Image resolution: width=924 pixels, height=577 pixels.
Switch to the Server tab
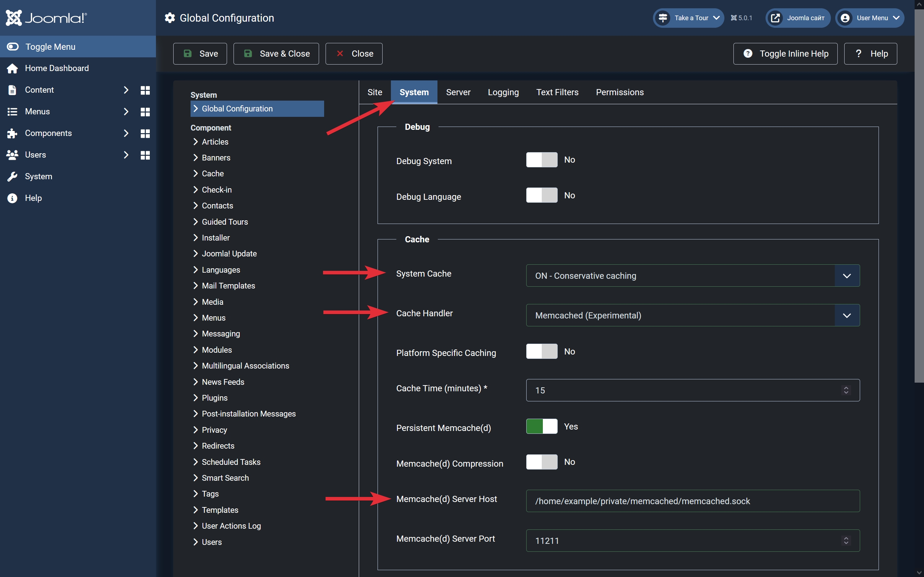point(458,92)
